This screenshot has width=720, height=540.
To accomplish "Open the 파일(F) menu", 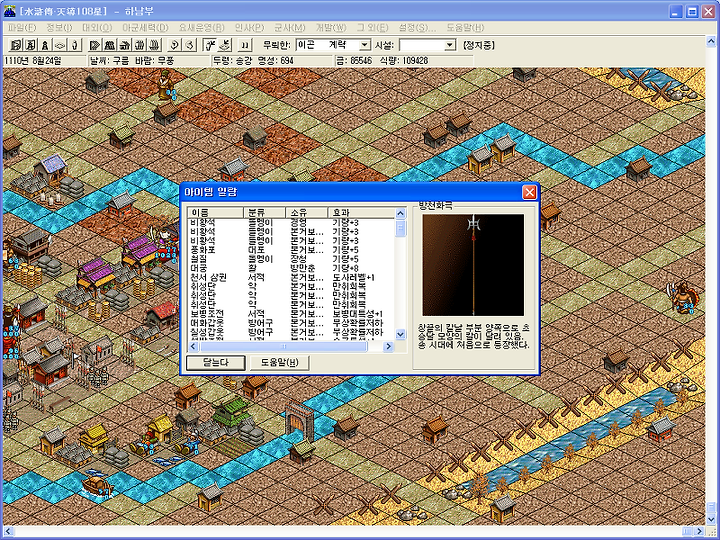I will tap(22, 28).
